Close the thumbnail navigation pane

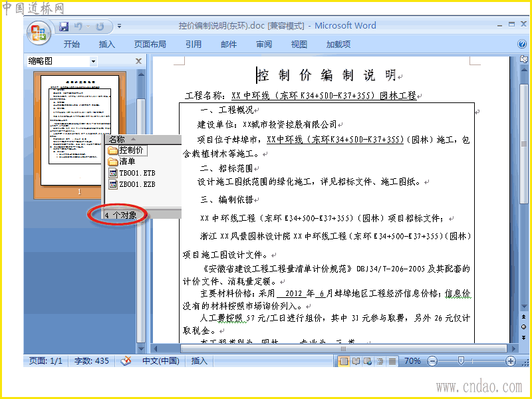(x=138, y=61)
